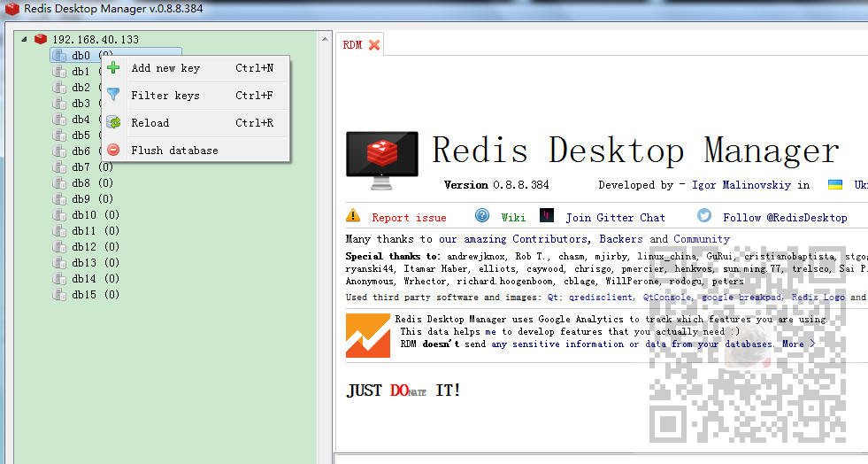Open the google breakpad link
This screenshot has height=464, width=868.
point(741,298)
